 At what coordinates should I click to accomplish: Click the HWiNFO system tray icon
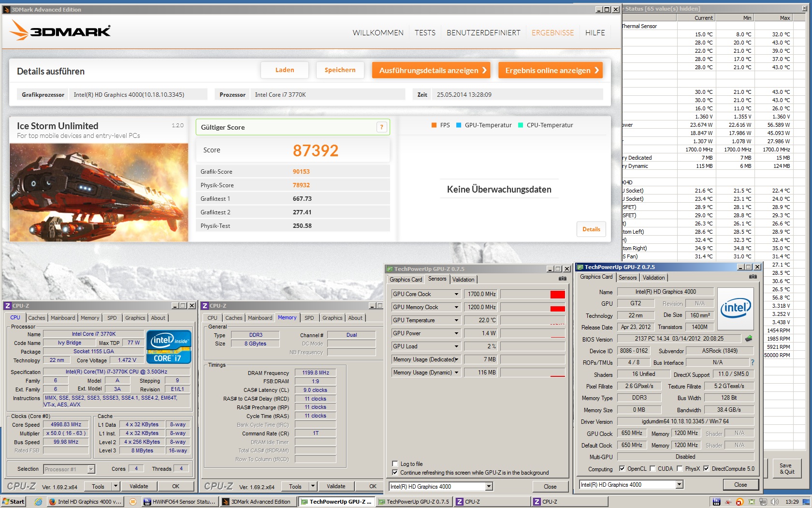click(716, 502)
